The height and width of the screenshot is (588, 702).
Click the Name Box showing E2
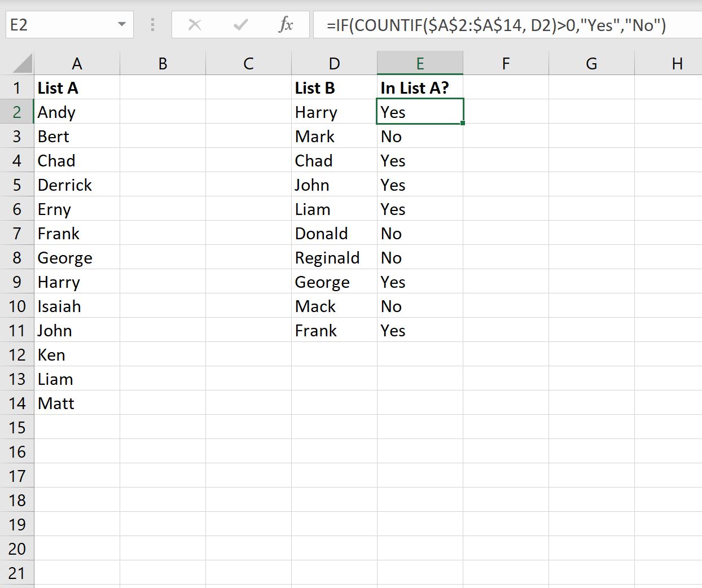click(x=62, y=25)
